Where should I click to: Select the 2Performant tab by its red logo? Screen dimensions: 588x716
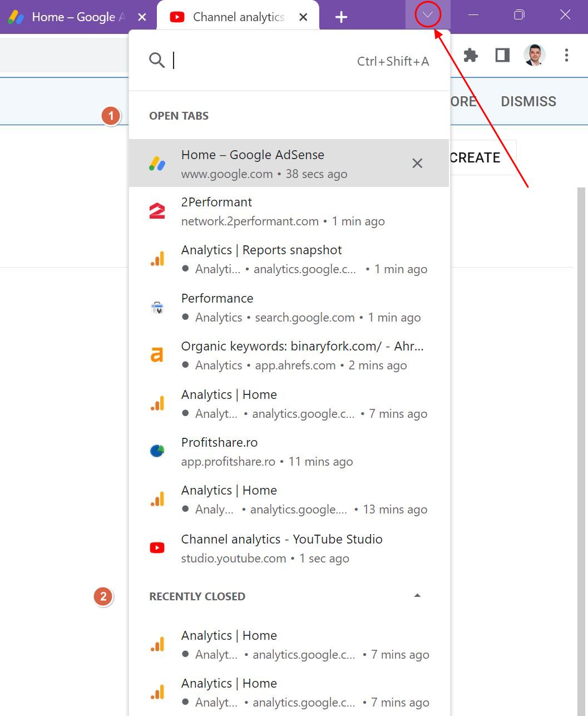(x=157, y=211)
